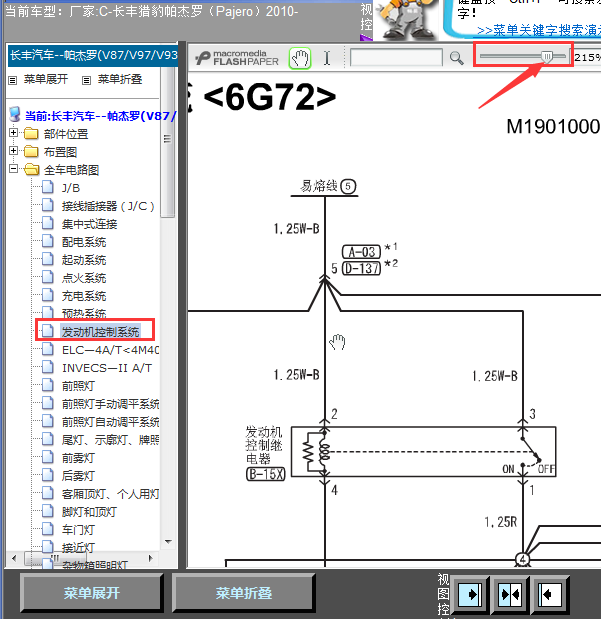Click the document icon beside 点火系统
The height and width of the screenshot is (619, 601).
point(48,277)
